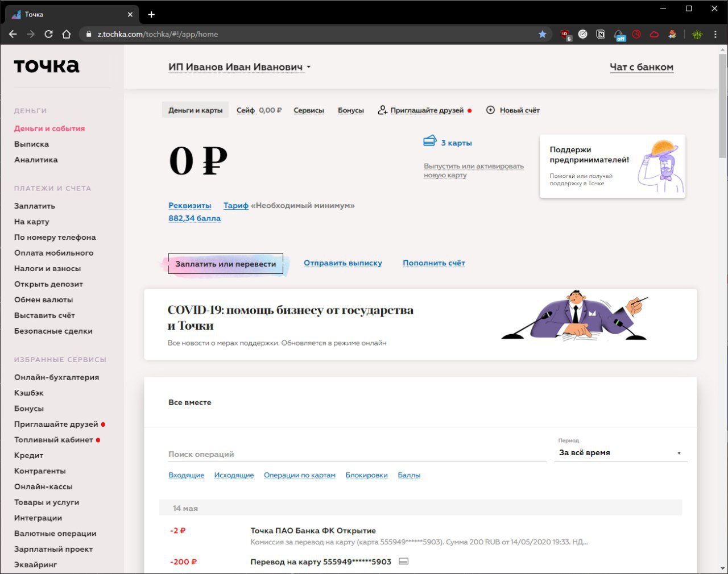The width and height of the screenshot is (728, 574).
Task: Open the Период За всё время dropdown
Action: pyautogui.click(x=621, y=453)
